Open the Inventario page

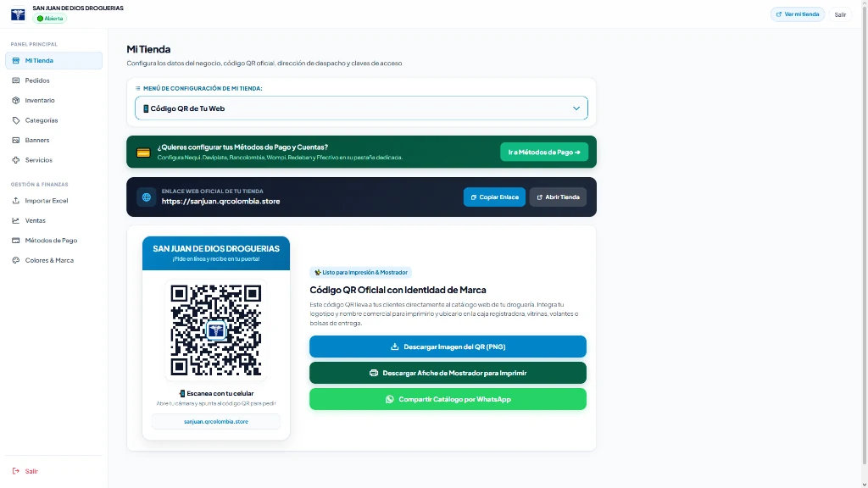53,100
